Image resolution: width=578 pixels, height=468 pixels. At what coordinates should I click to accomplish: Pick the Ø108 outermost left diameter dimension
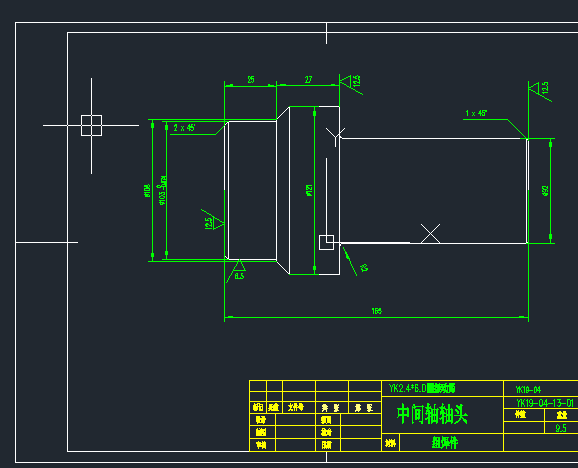pos(148,191)
